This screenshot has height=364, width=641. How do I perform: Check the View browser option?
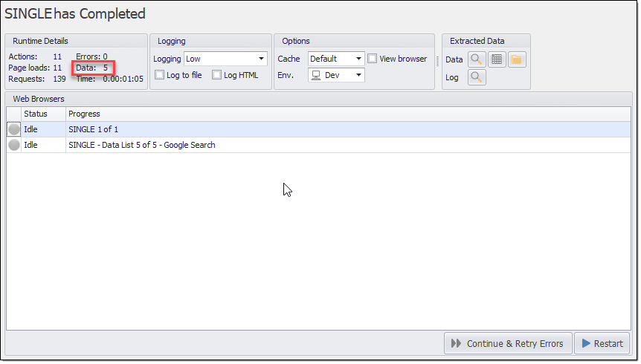click(x=372, y=59)
